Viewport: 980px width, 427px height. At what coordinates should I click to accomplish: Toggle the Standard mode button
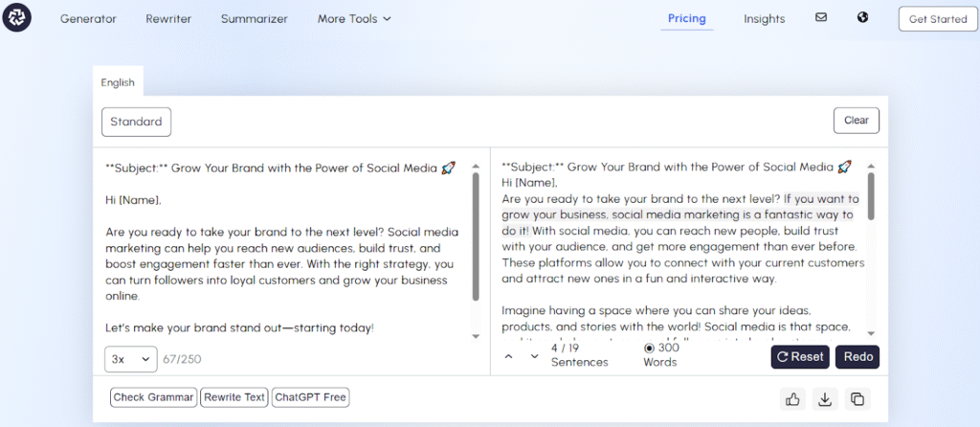tap(136, 122)
